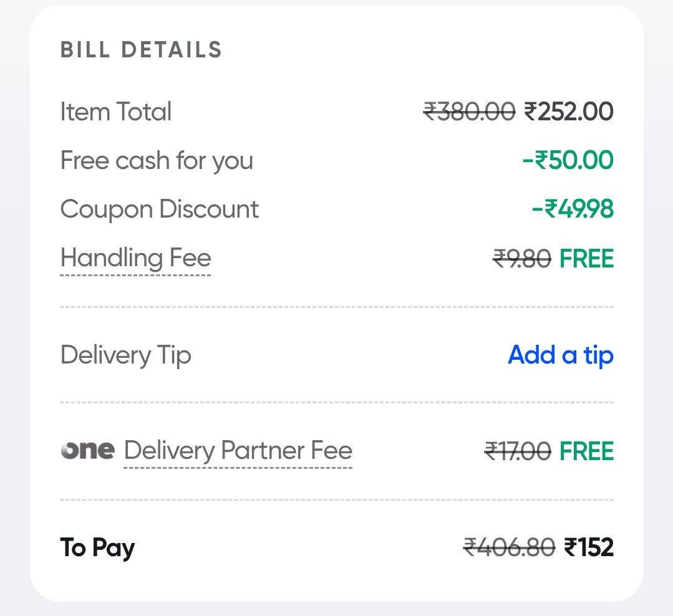This screenshot has height=616, width=673.
Task: Click the Coupon Discount label
Action: [x=159, y=209]
